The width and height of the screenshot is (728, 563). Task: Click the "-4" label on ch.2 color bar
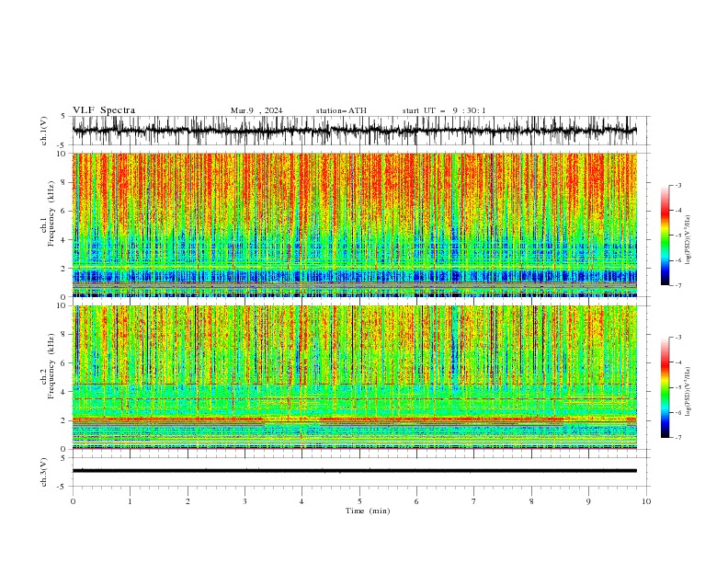[677, 362]
